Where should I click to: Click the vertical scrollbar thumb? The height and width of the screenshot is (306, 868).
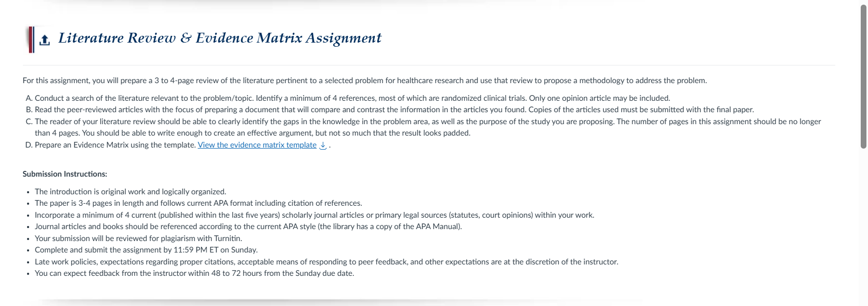coord(863,77)
